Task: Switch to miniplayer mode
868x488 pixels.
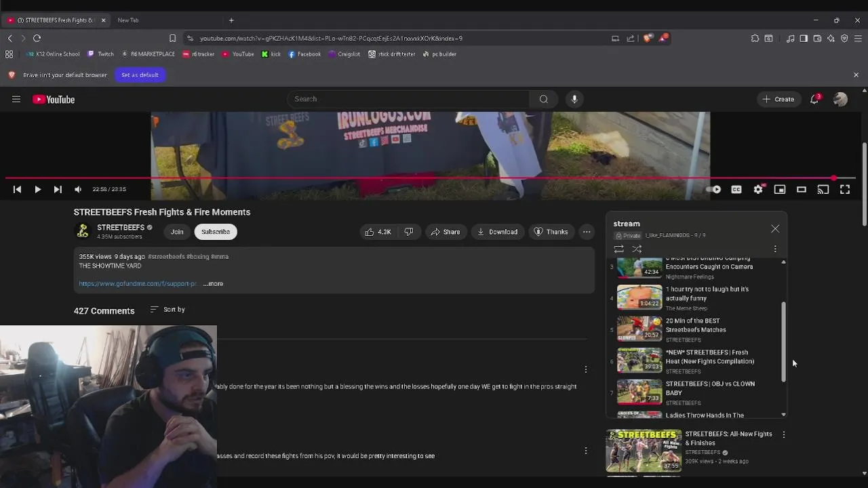Action: (x=780, y=190)
